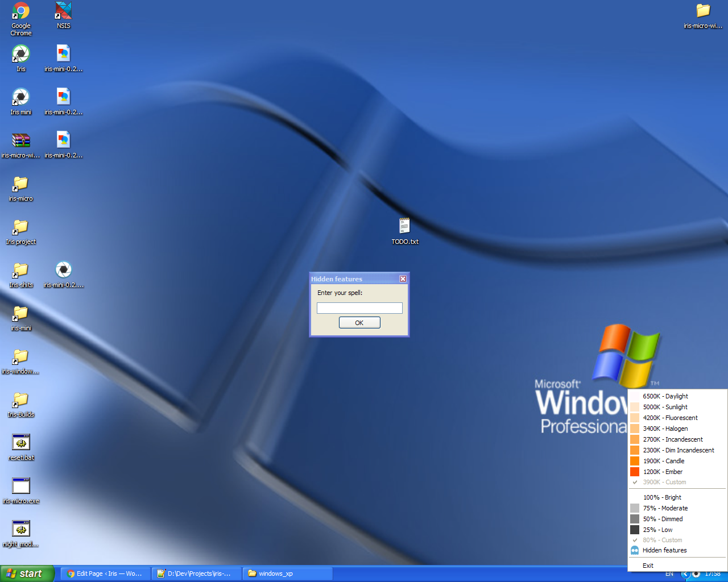Switch to D:\Dev\Projects\iris taskbar window
Screen dimensions: 728x582
tap(196, 573)
